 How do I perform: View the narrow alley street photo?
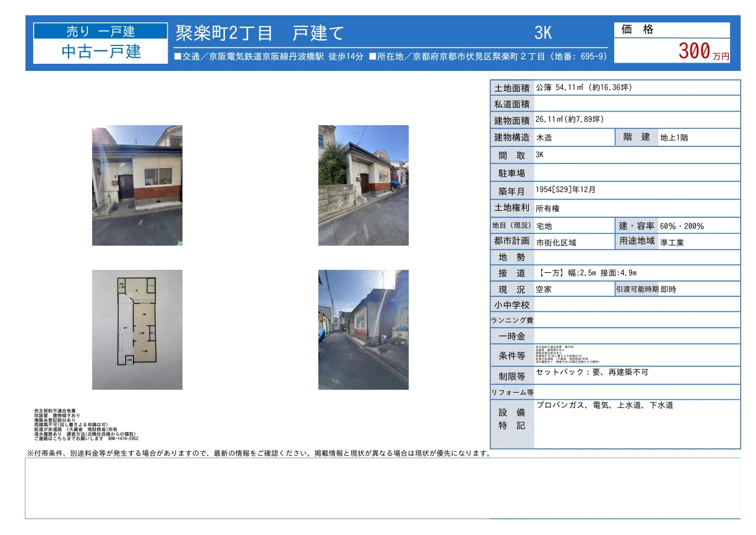(x=363, y=329)
